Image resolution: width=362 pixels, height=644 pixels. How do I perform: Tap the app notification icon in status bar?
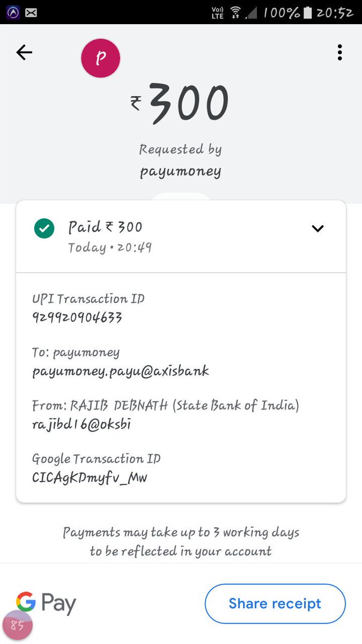coord(12,12)
